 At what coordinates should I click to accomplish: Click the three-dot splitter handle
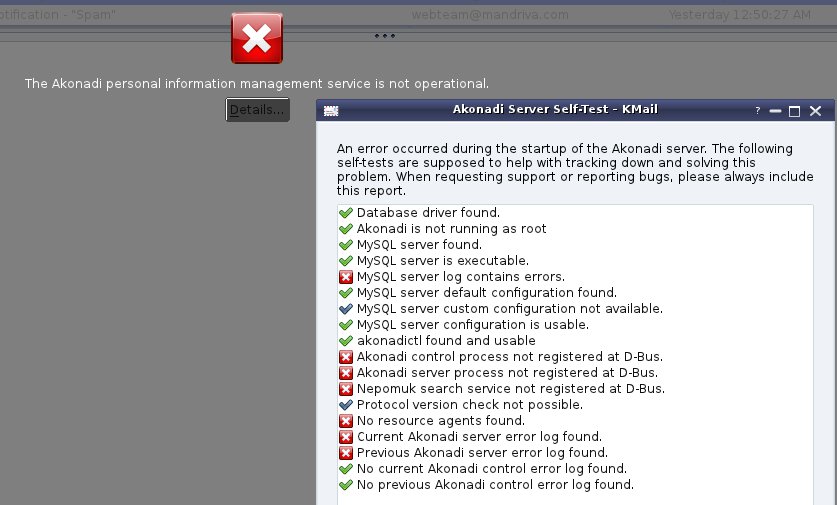(384, 36)
